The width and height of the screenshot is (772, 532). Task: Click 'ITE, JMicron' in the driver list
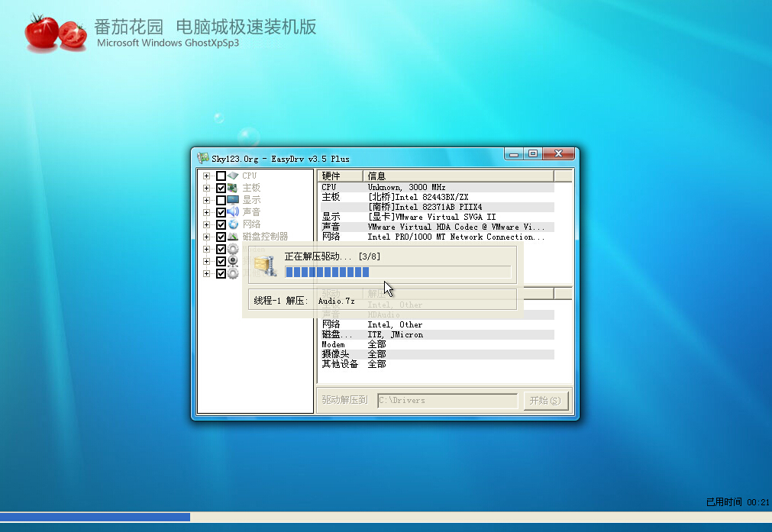pyautogui.click(x=396, y=334)
